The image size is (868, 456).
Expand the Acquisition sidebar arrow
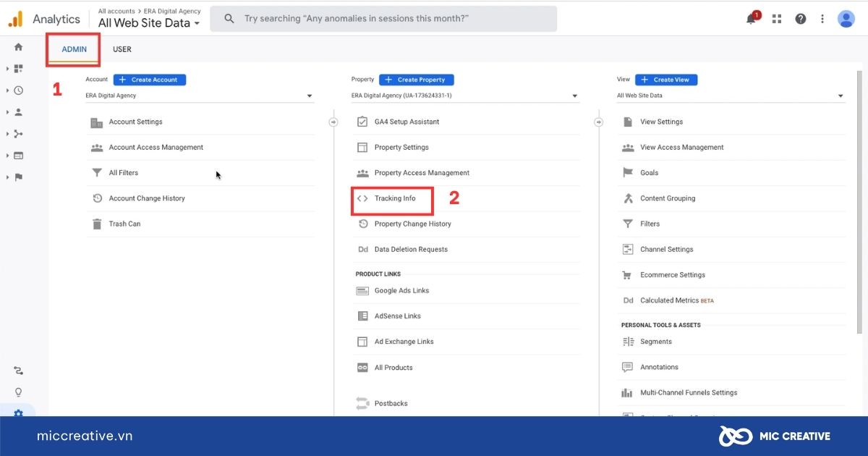tap(7, 134)
